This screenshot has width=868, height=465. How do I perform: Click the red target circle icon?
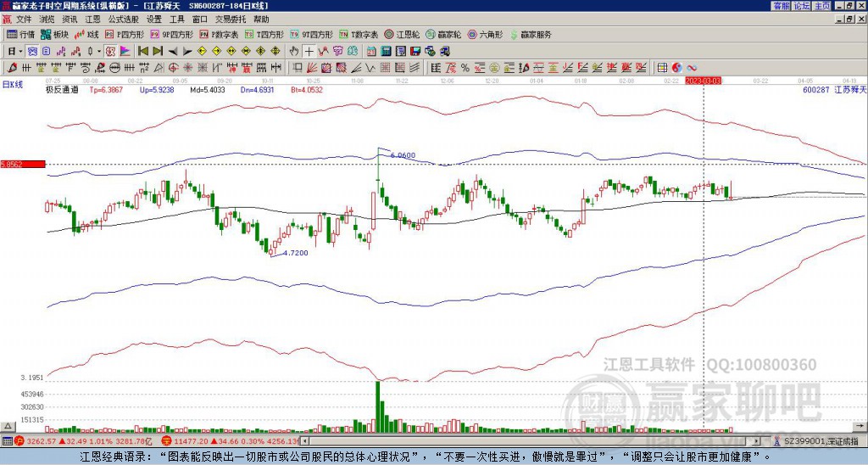[x=173, y=68]
